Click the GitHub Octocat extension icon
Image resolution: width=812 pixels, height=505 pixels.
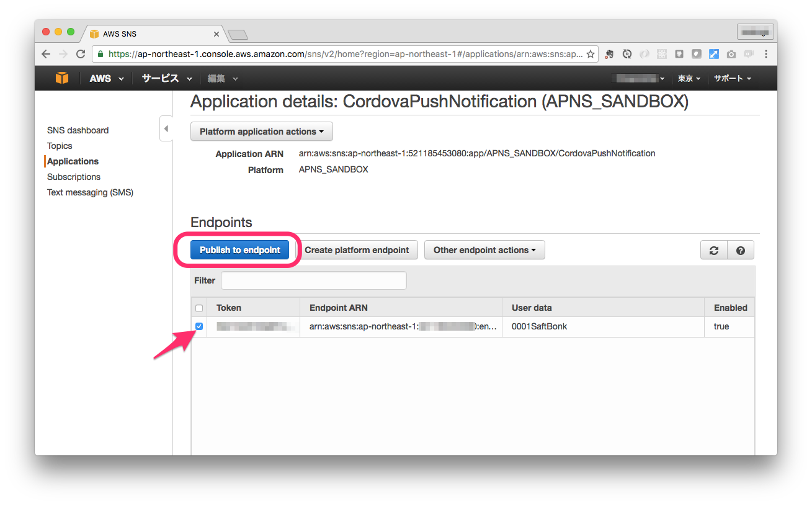(x=679, y=54)
